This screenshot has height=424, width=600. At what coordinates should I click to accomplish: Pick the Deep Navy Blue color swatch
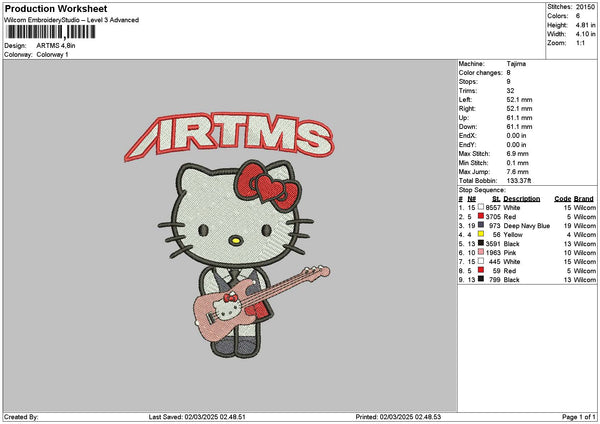[x=481, y=225]
